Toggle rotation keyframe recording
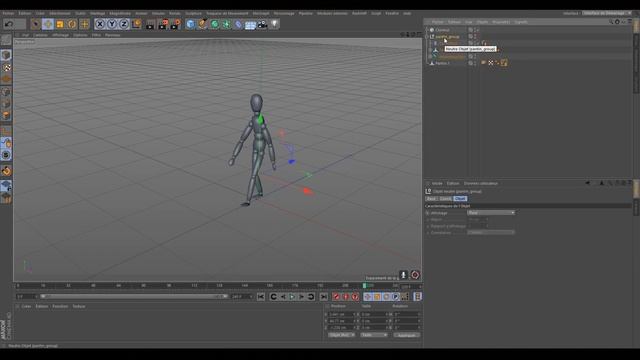The height and width of the screenshot is (360, 640). click(x=386, y=297)
